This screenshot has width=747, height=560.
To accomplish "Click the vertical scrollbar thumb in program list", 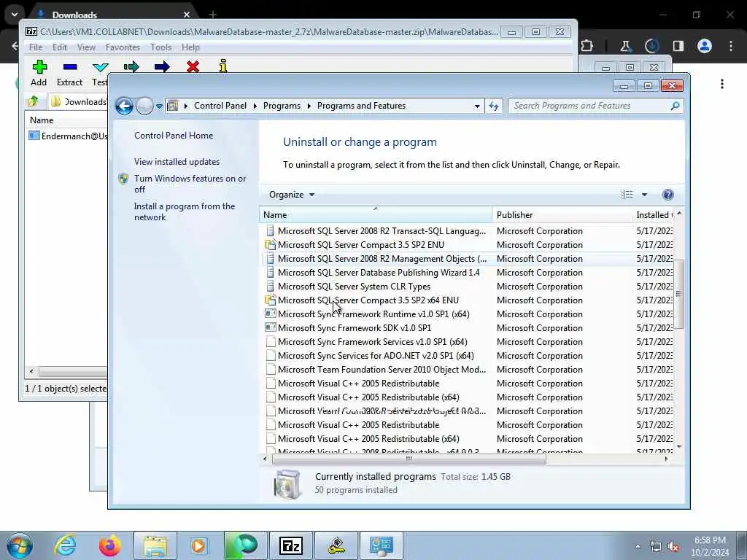I will pyautogui.click(x=678, y=294).
